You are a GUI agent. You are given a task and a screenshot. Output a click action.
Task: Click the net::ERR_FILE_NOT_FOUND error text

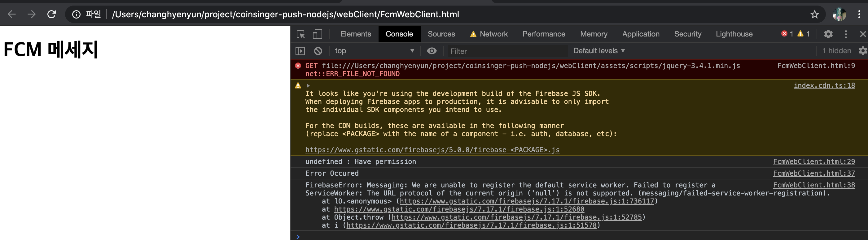(x=353, y=74)
